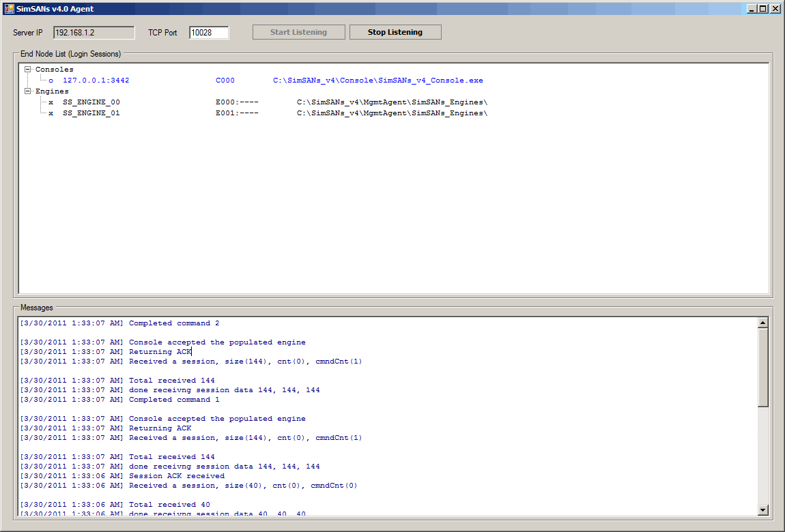Image resolution: width=785 pixels, height=532 pixels.
Task: Click the Server IP field
Action: click(x=94, y=33)
